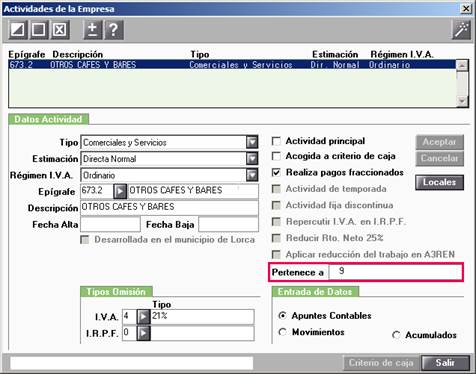Expand the Régimen I.V.A. dropdown
This screenshot has height=374, width=476.
point(252,175)
